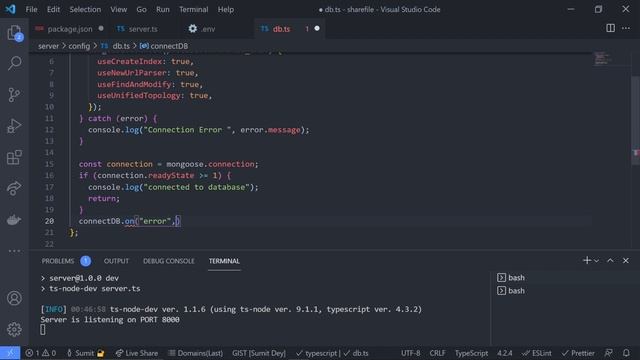640x360 pixels.
Task: Click the server breadcrumb
Action: point(48,46)
